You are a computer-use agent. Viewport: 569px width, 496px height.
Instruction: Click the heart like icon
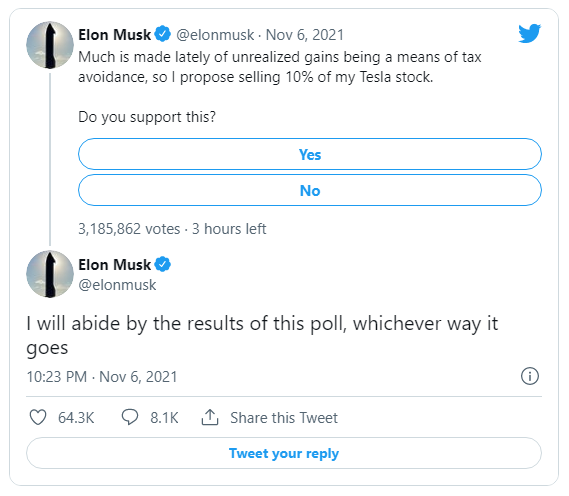(x=38, y=417)
